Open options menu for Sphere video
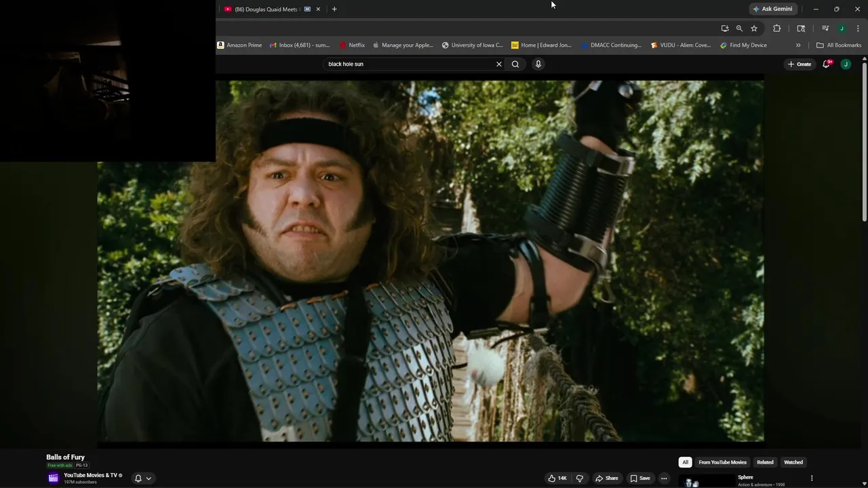868x488 pixels. (x=812, y=479)
